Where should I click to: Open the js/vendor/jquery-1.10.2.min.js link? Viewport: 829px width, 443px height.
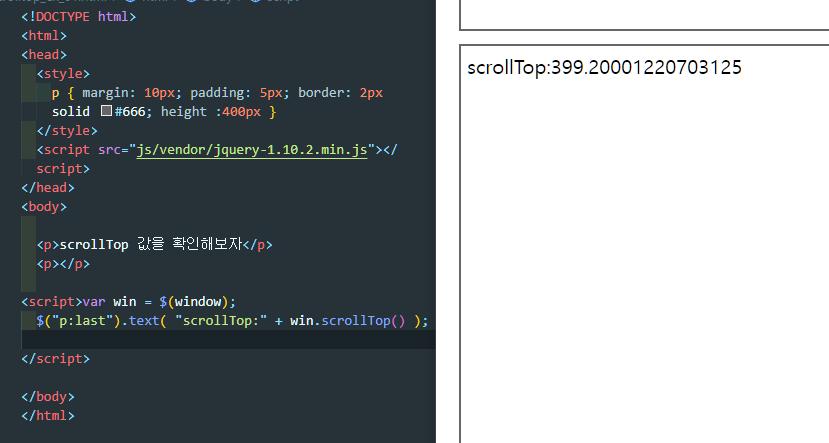click(252, 150)
